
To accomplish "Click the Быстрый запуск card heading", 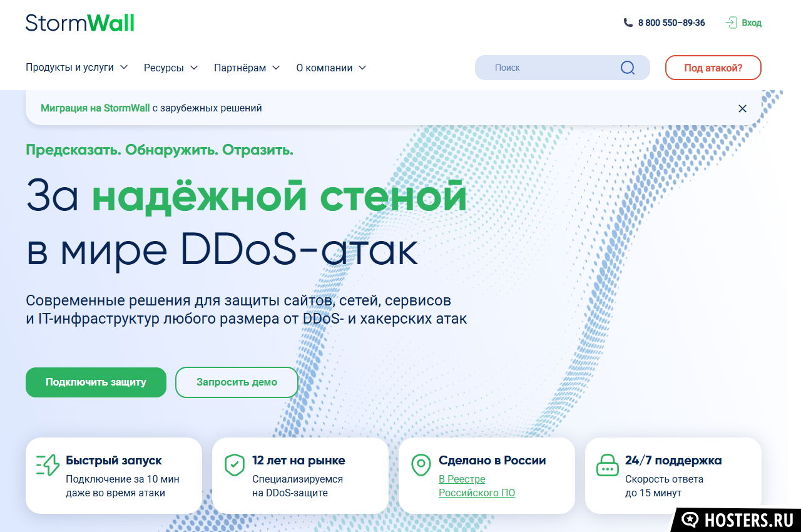I will point(114,460).
